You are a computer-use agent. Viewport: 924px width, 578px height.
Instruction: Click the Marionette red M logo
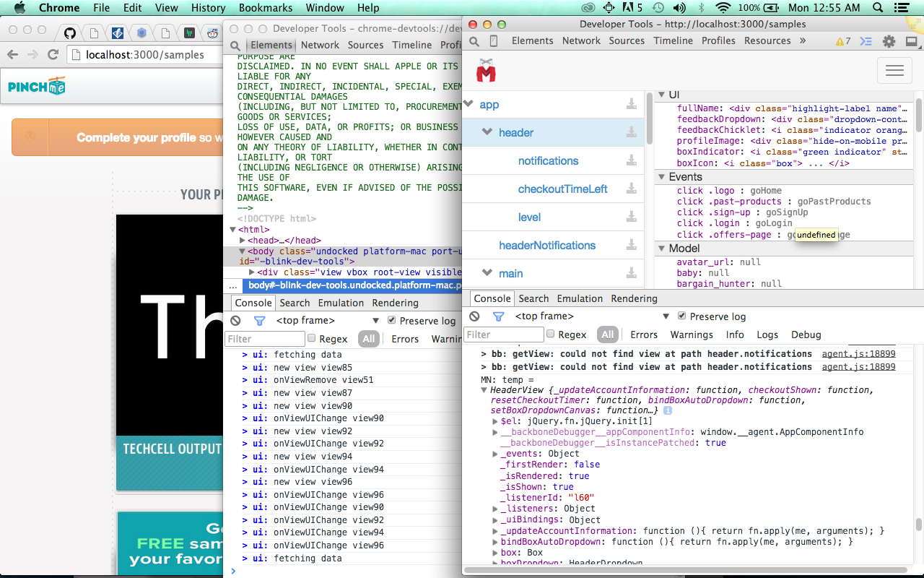(x=486, y=70)
